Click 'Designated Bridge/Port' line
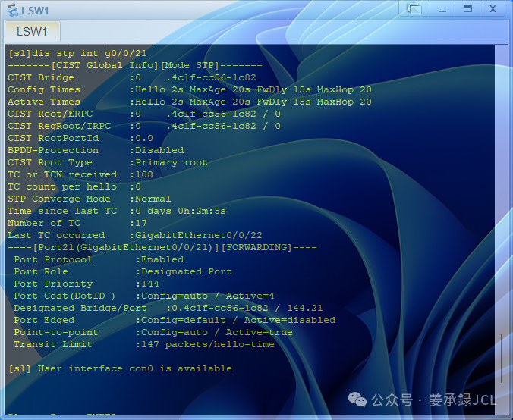The height and width of the screenshot is (420, 513). coord(168,308)
